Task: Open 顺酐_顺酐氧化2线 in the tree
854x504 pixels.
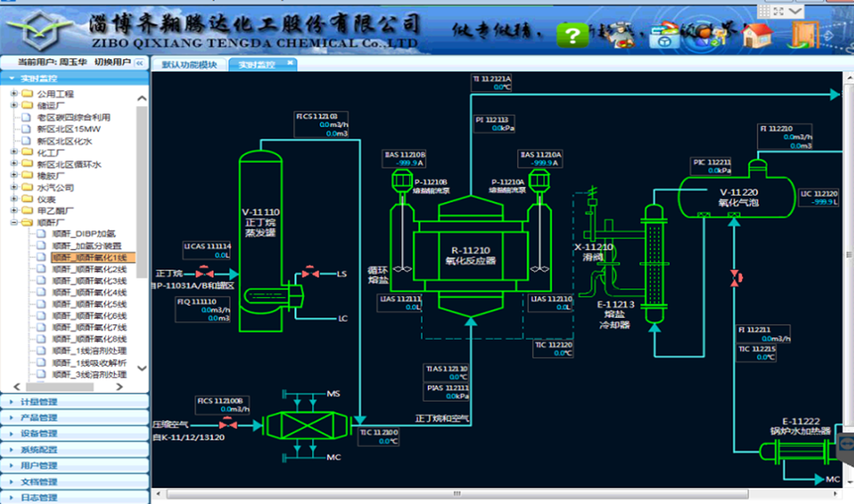Action: (89, 269)
